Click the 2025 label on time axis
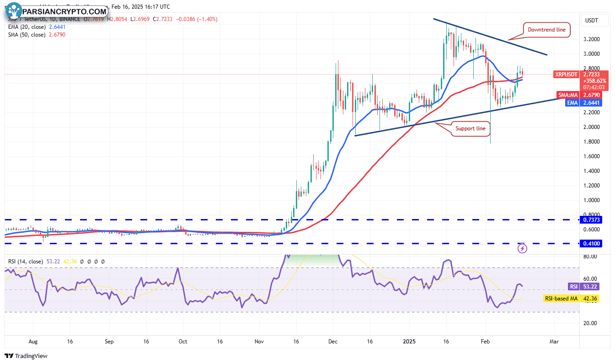 click(x=409, y=342)
